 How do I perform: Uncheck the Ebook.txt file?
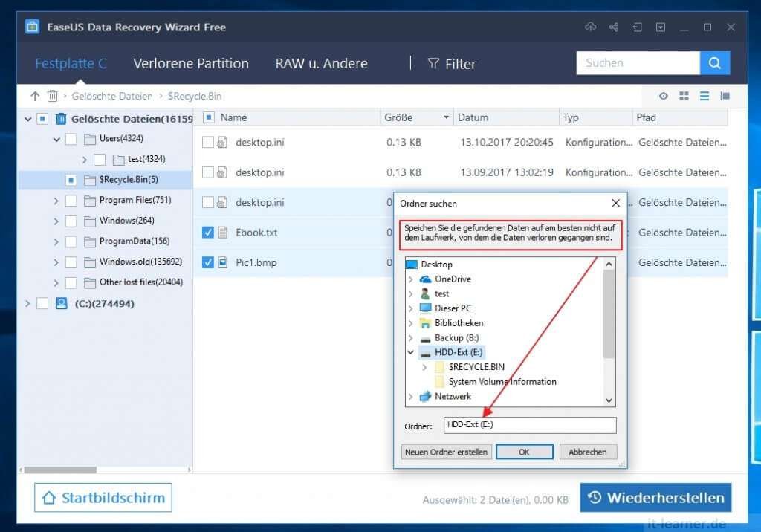point(208,232)
